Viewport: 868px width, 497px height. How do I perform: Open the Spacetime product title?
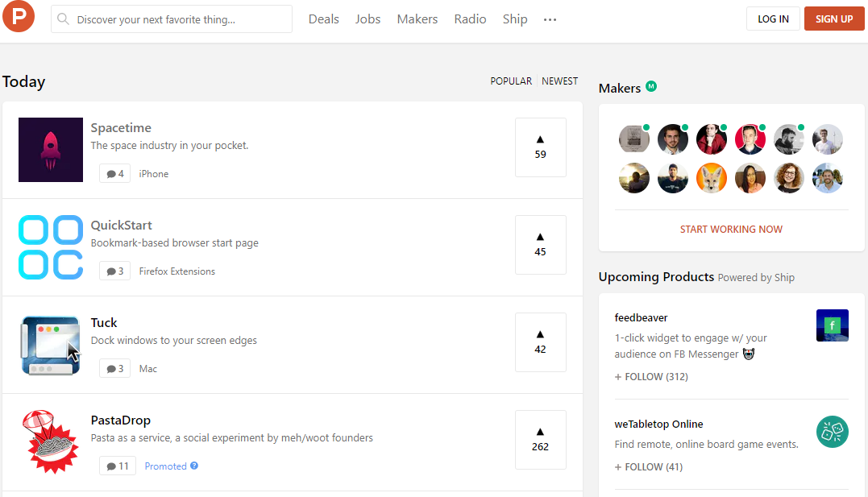pos(121,128)
